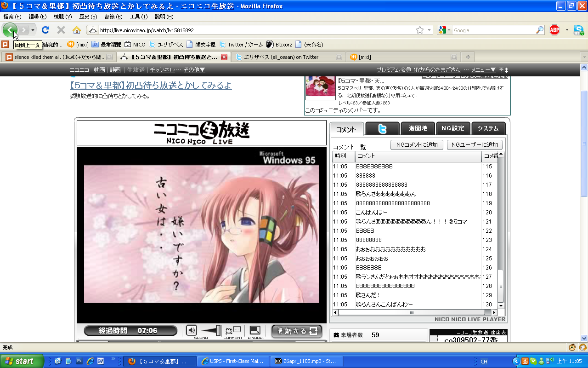588x368 pixels.
Task: Launch Photoshop from quick launch
Action: pyautogui.click(x=79, y=361)
